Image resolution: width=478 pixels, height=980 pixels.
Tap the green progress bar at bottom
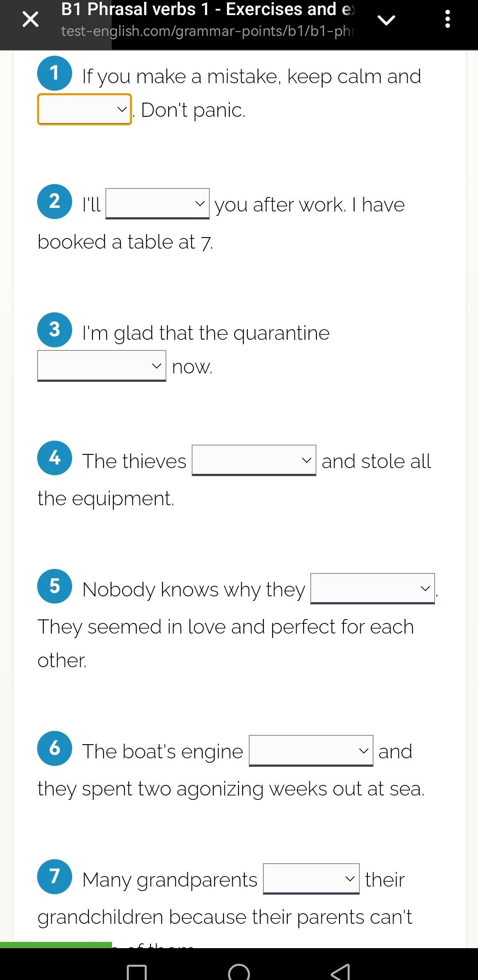(x=56, y=945)
